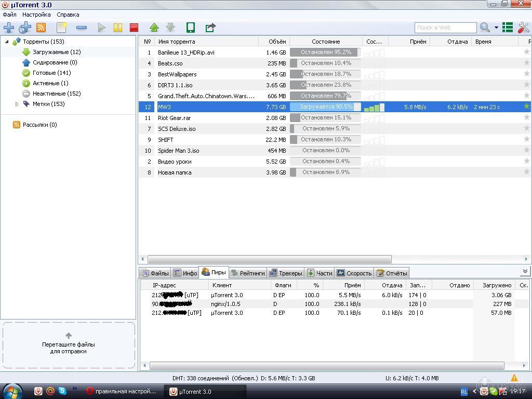Move torrent down the queue arrow
This screenshot has height=399, width=532.
[170, 28]
